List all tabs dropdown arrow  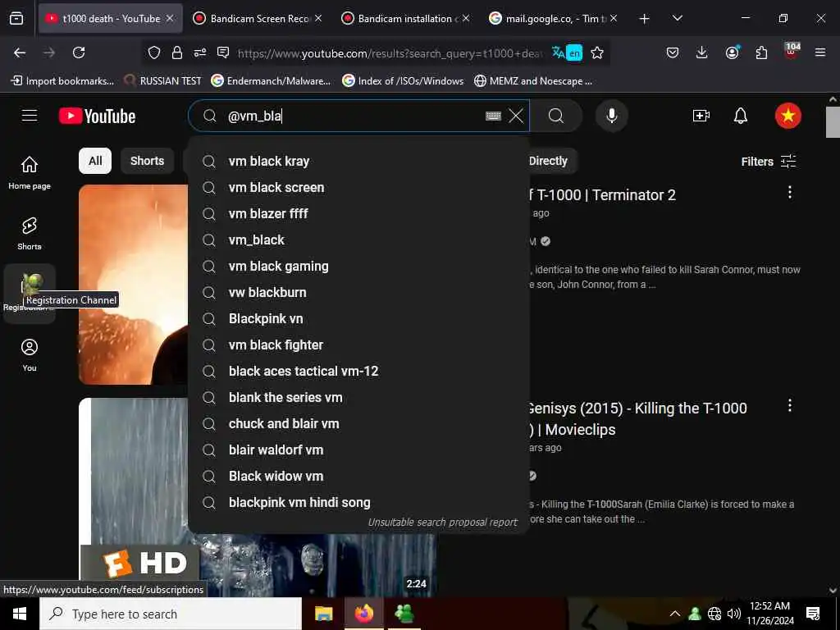[x=677, y=18]
